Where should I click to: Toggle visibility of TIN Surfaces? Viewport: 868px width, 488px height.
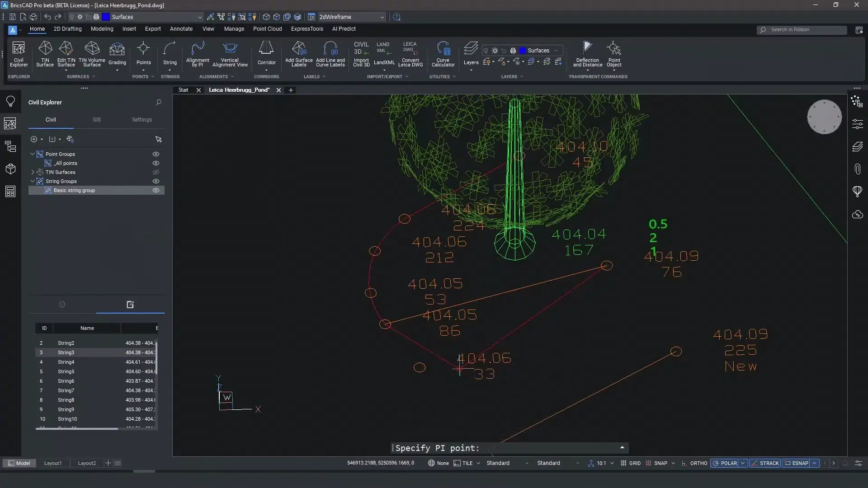click(156, 172)
